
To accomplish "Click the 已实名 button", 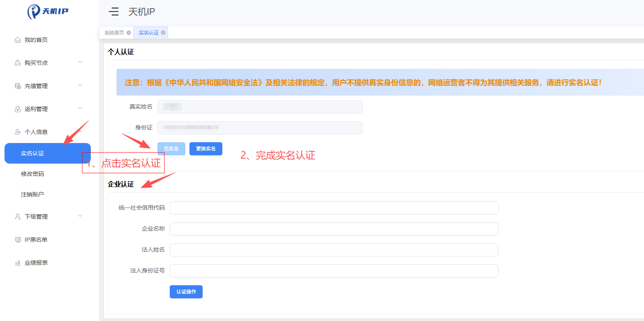I will coord(171,149).
